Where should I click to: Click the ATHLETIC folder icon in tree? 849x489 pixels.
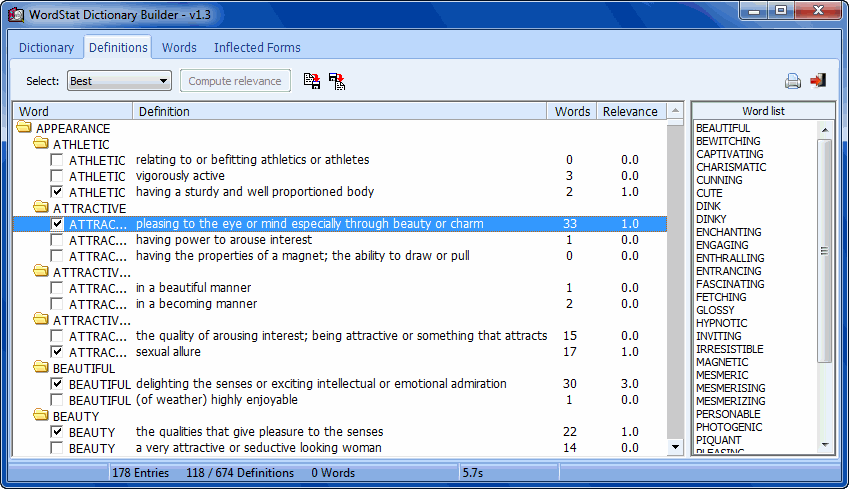pos(41,144)
